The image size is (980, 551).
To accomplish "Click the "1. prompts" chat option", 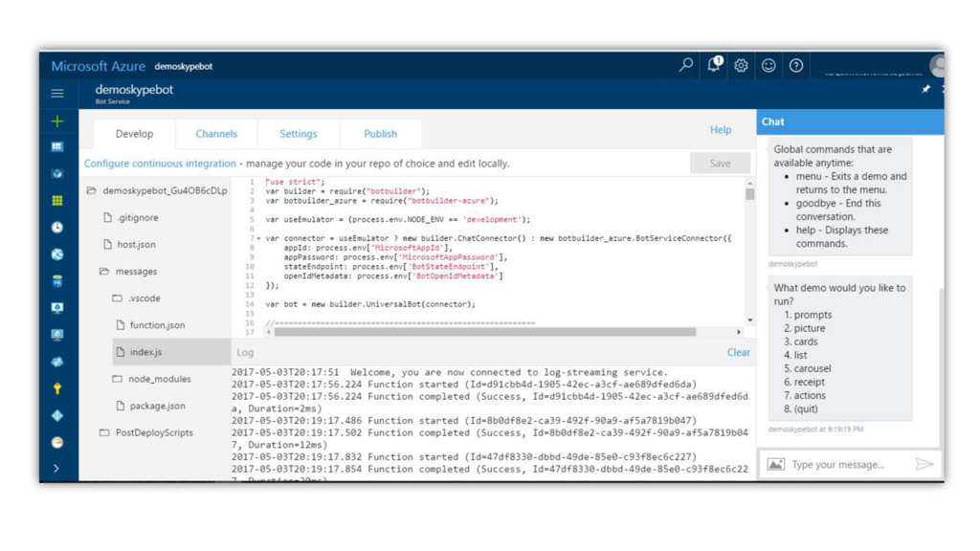I will pos(808,315).
